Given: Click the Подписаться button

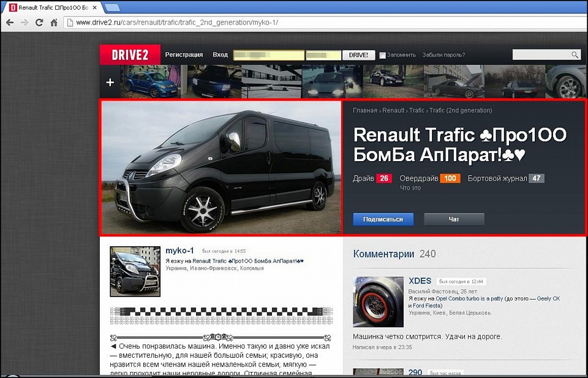Looking at the screenshot, I should pos(383,219).
